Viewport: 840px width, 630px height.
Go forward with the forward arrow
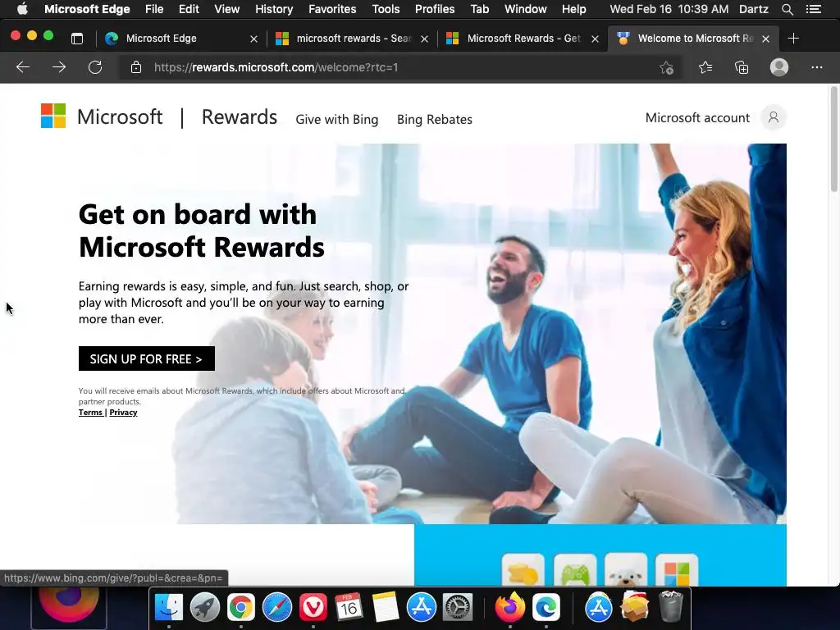click(x=59, y=67)
